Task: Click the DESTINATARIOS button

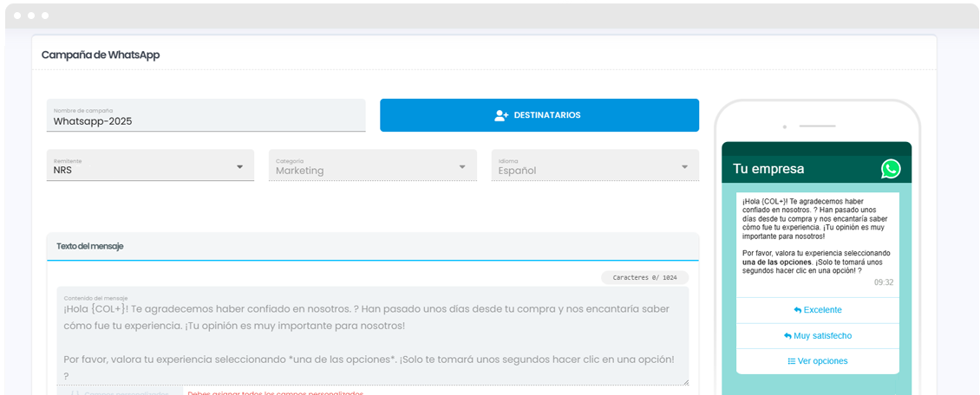Action: coord(539,115)
